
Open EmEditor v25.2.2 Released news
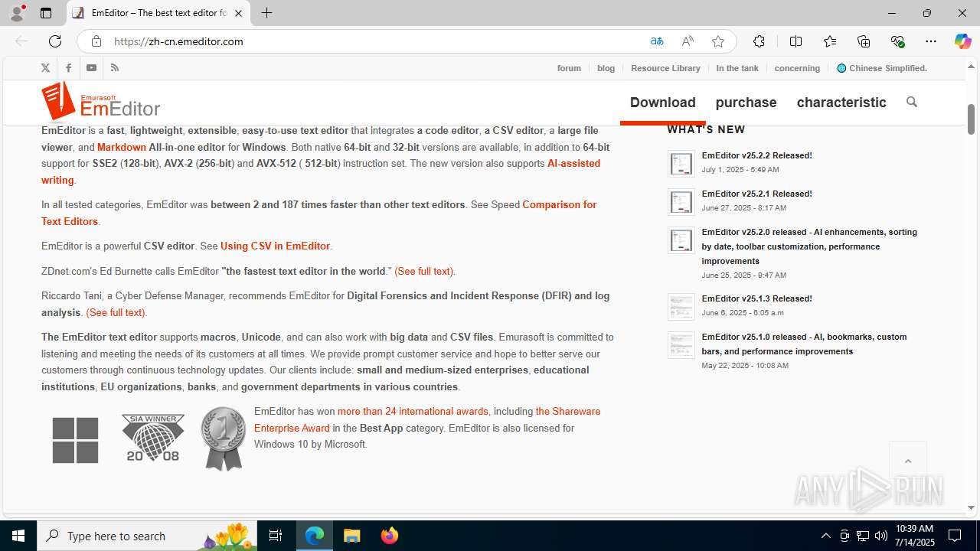756,155
